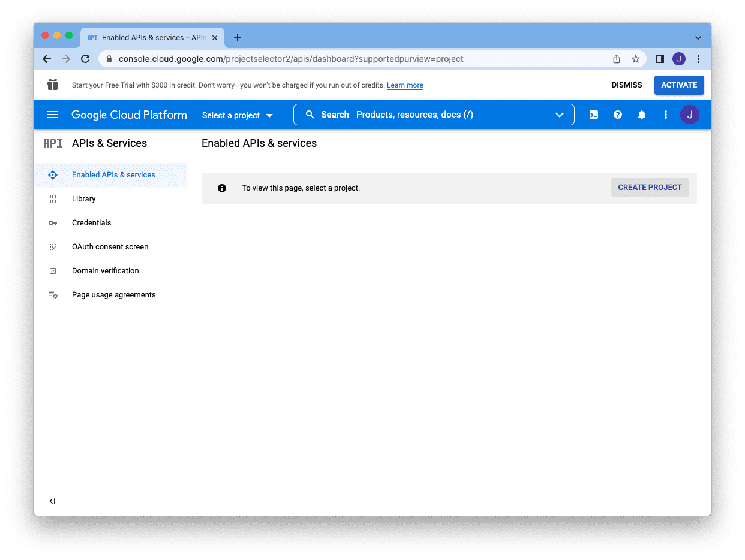Open the Select a project dropdown
Screen dimensions: 745x560
238,115
